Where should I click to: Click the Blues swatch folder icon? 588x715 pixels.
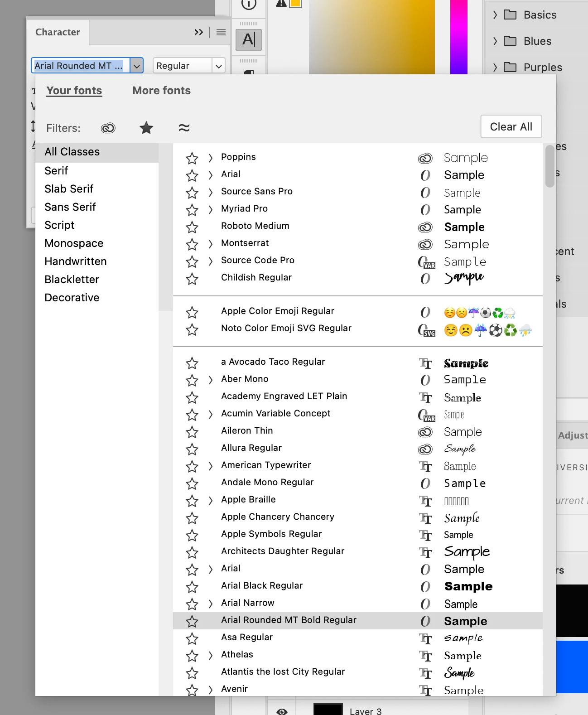[510, 41]
